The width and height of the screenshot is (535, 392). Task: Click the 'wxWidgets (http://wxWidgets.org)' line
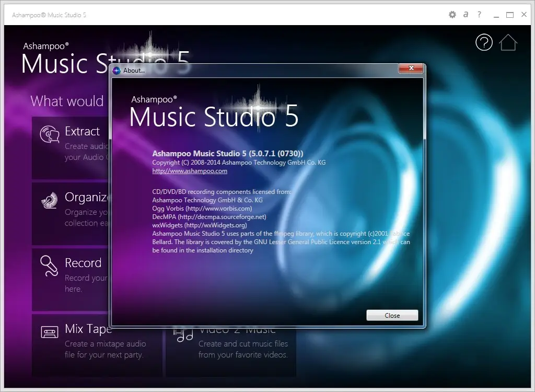click(199, 225)
